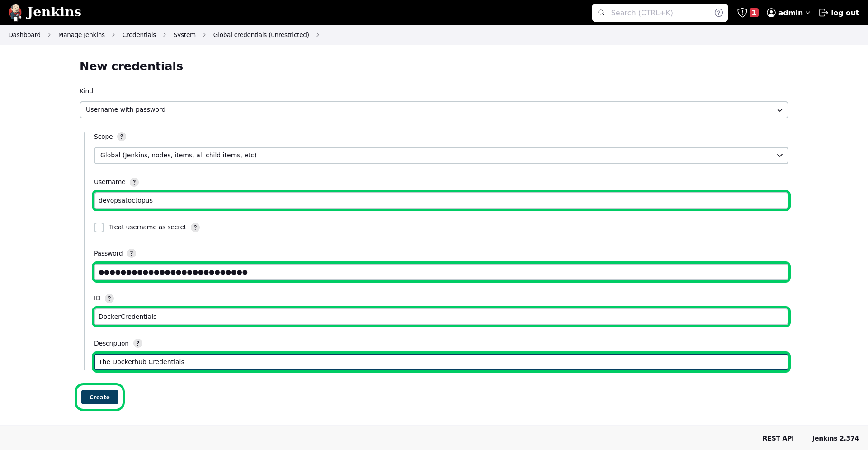Show help for Scope field
868x450 pixels.
(x=121, y=137)
